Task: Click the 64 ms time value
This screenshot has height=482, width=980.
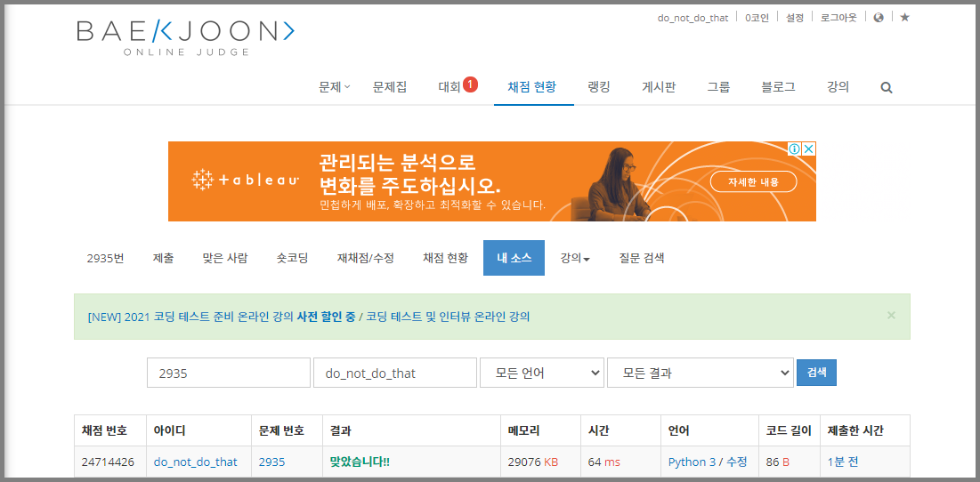Action: coord(603,462)
